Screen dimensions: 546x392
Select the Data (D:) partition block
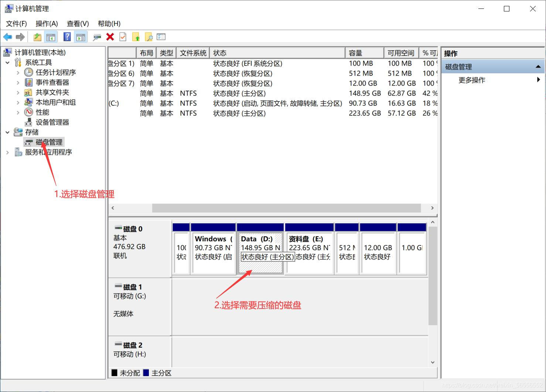click(260, 253)
